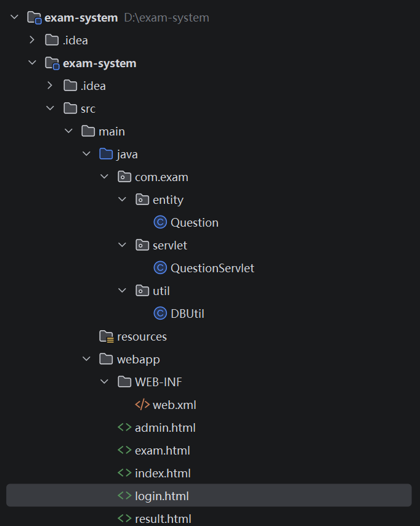
Task: Click the resources folder icon
Action: pyautogui.click(x=107, y=336)
